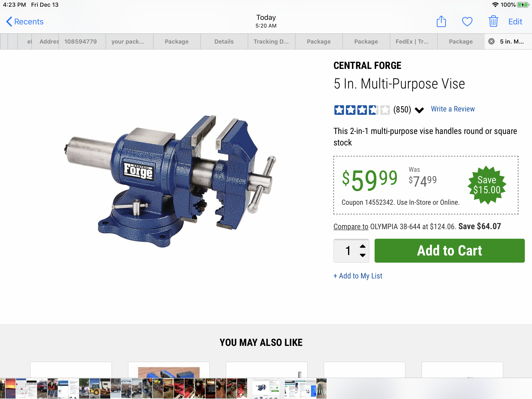
Task: Click + Add to My List
Action: click(x=358, y=276)
